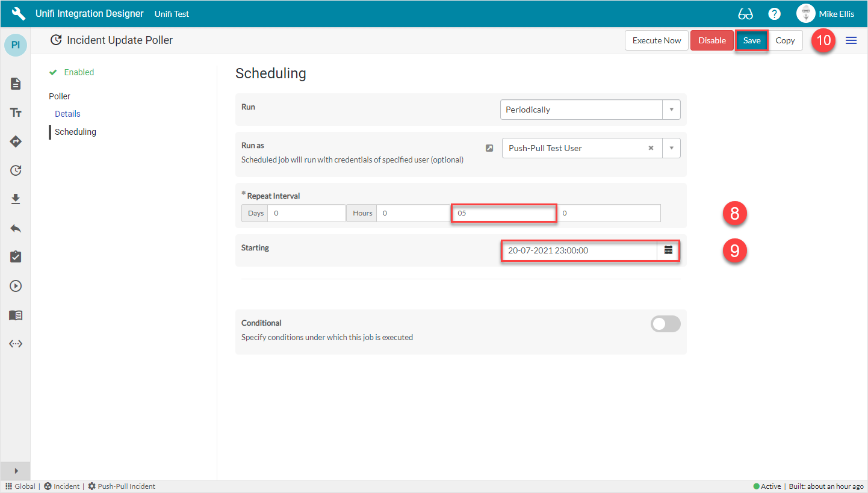
Task: Clear the Push-Pull Test User with the x
Action: pyautogui.click(x=651, y=147)
